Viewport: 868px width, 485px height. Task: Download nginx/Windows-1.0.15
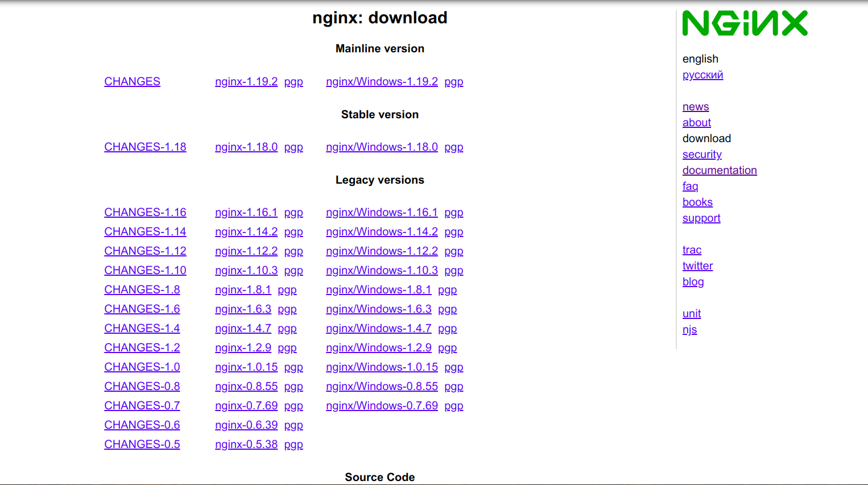click(x=382, y=367)
